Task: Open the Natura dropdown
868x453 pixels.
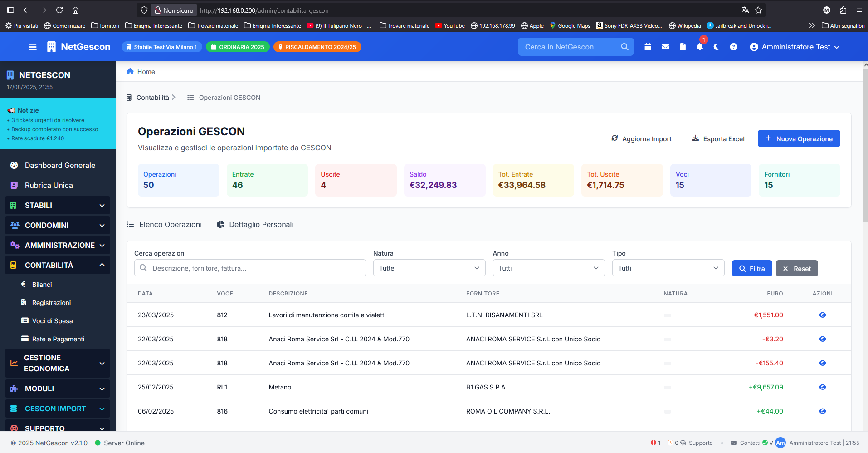Action: tap(429, 268)
